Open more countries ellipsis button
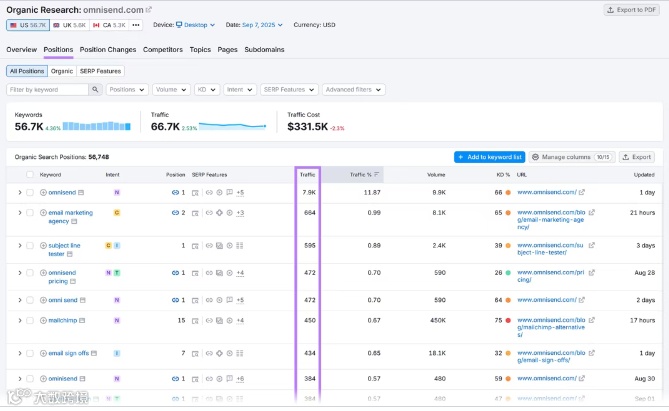The height and width of the screenshot is (411, 669). 136,25
